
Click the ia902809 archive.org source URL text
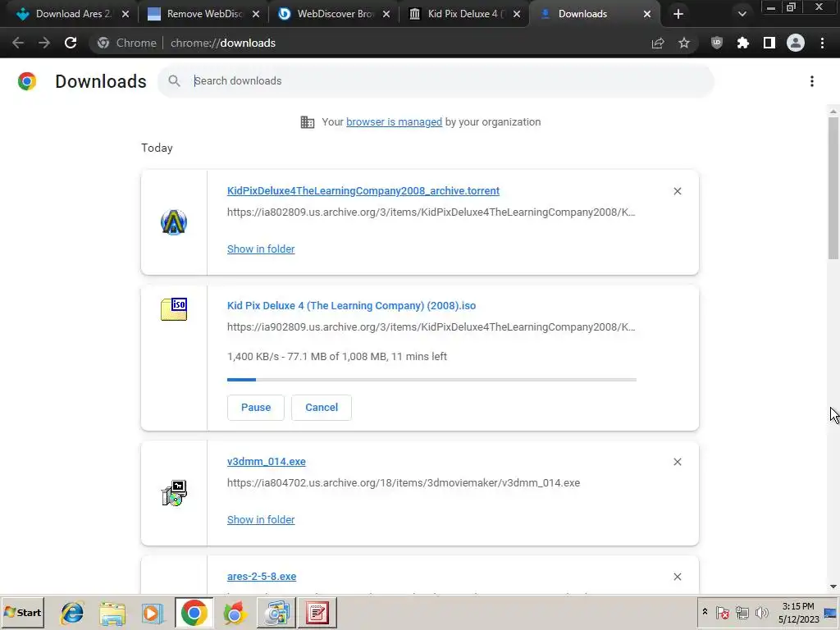431,327
